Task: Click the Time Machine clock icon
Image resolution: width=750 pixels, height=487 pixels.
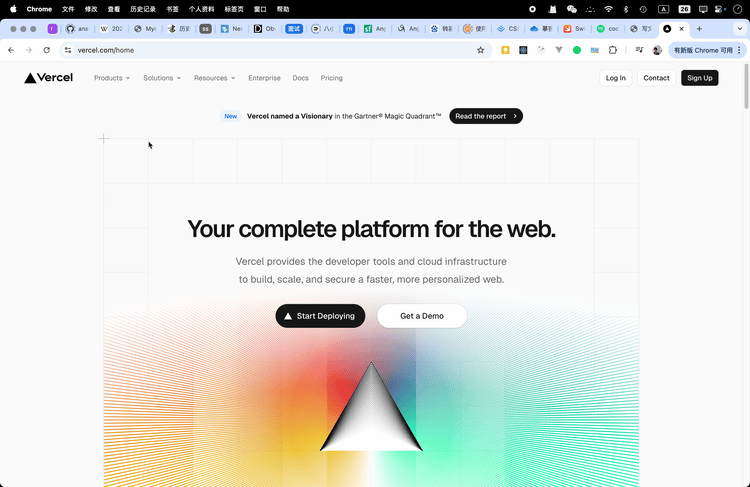Action: coord(643,9)
